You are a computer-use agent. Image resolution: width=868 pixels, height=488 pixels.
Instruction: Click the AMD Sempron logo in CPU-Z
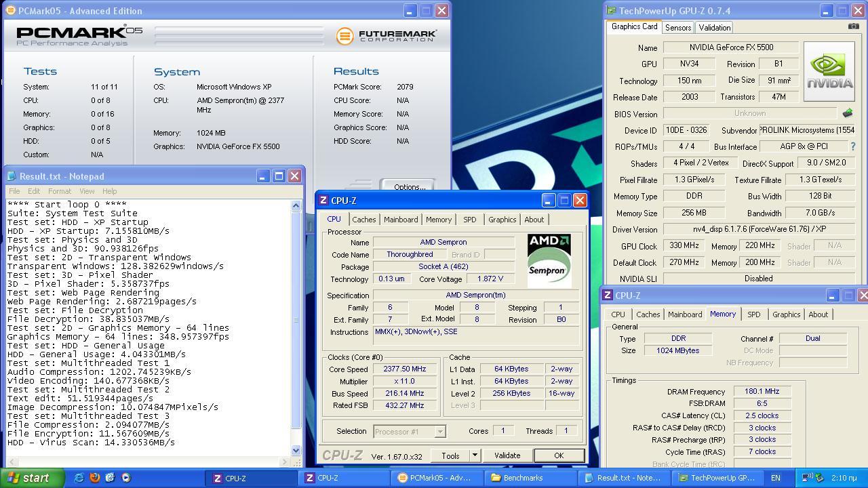point(549,260)
